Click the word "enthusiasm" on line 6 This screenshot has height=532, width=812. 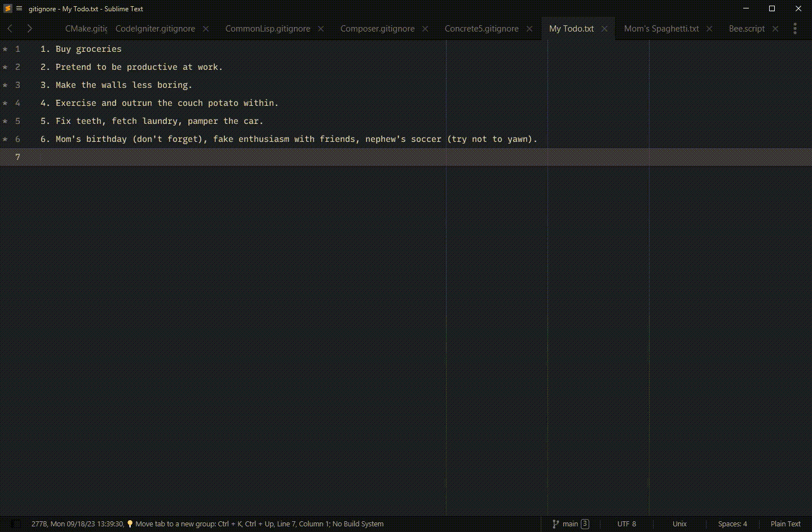pyautogui.click(x=263, y=139)
